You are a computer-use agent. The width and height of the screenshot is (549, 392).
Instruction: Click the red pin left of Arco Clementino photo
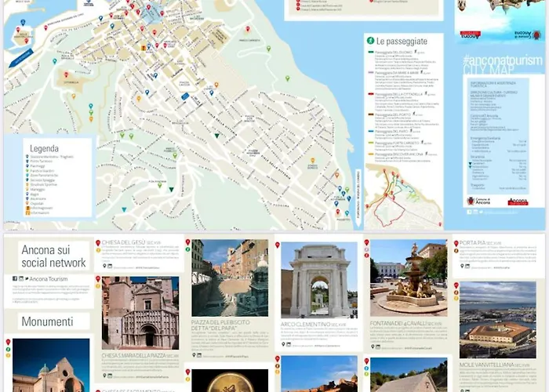pyautogui.click(x=278, y=245)
